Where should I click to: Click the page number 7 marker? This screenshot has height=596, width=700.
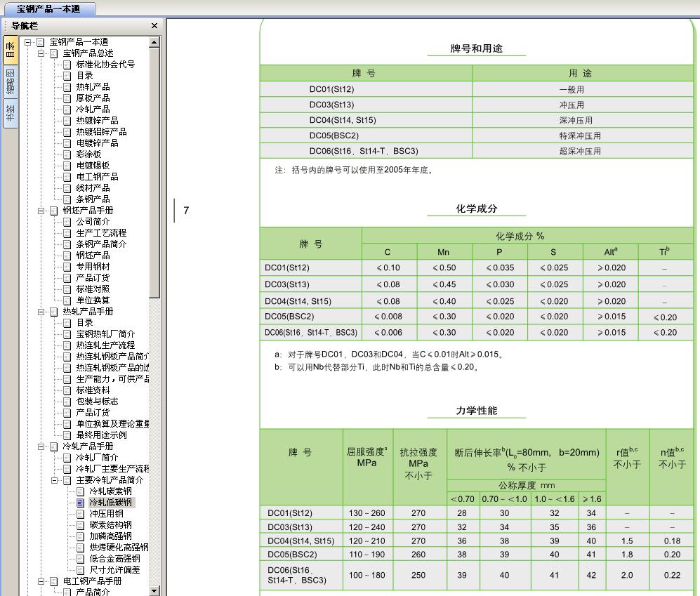tap(186, 211)
